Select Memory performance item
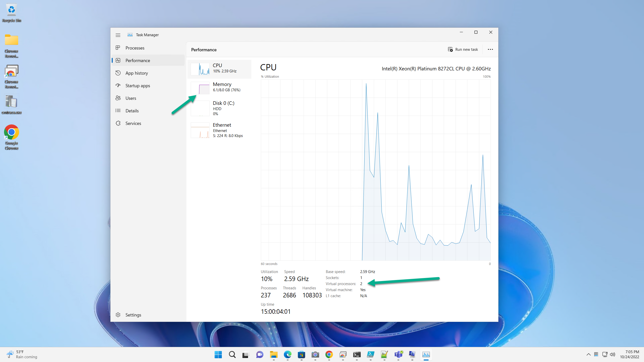Image resolution: width=644 pixels, height=362 pixels. tap(219, 88)
